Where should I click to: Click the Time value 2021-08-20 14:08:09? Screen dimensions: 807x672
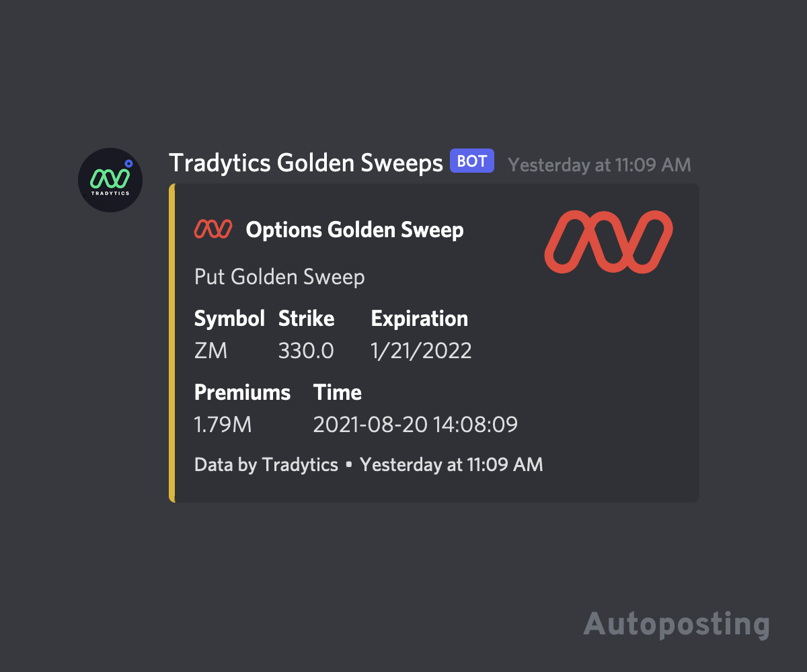pos(416,424)
